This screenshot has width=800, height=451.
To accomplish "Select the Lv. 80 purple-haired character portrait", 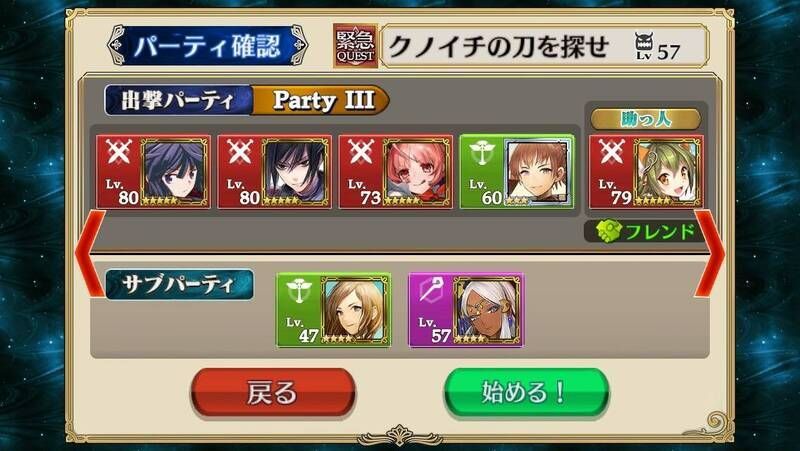I will tap(176, 172).
